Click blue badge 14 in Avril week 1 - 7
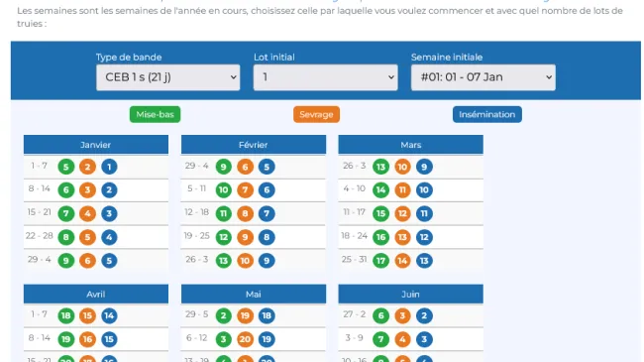 pyautogui.click(x=109, y=315)
